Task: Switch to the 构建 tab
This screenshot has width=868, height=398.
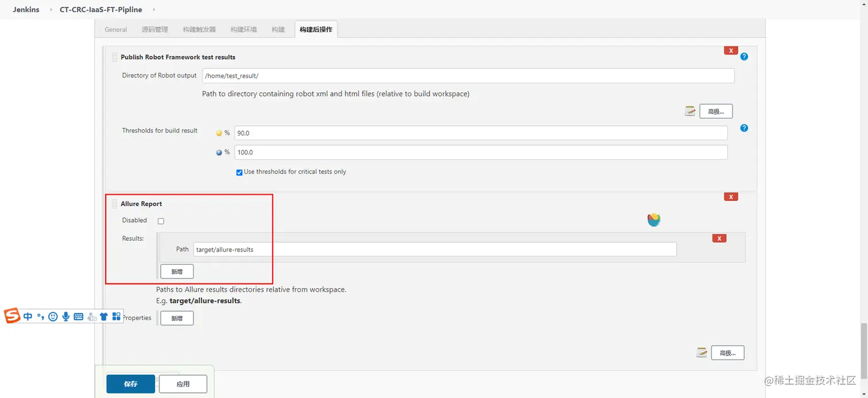Action: [278, 29]
